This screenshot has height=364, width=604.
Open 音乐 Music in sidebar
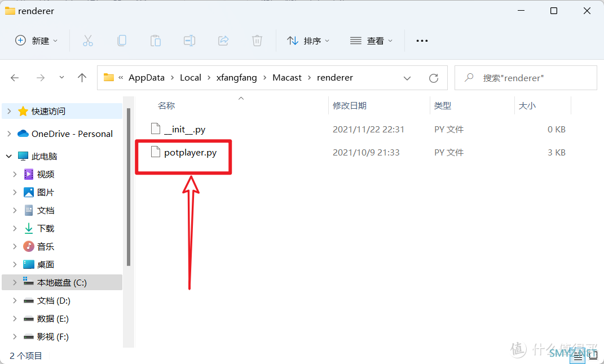[46, 247]
